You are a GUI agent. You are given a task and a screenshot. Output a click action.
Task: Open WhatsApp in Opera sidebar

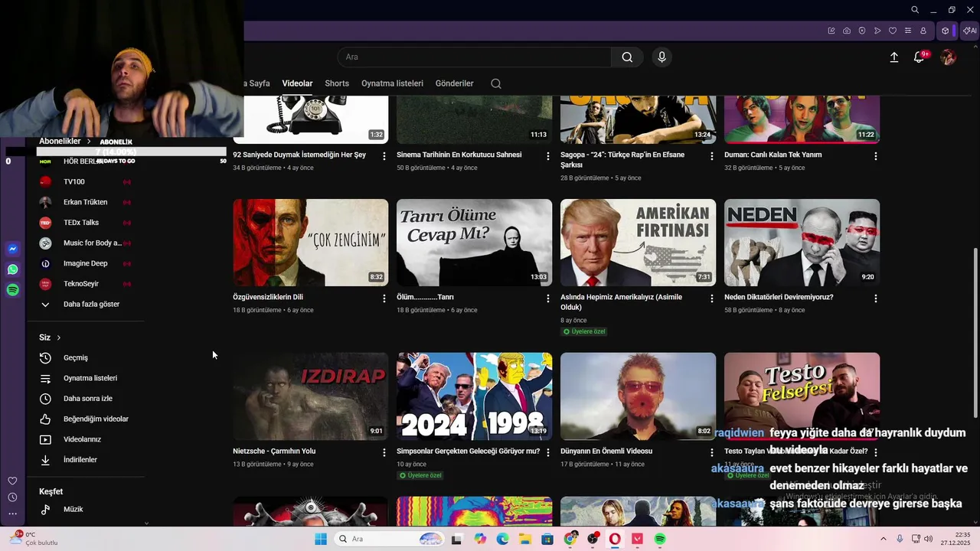(x=12, y=269)
